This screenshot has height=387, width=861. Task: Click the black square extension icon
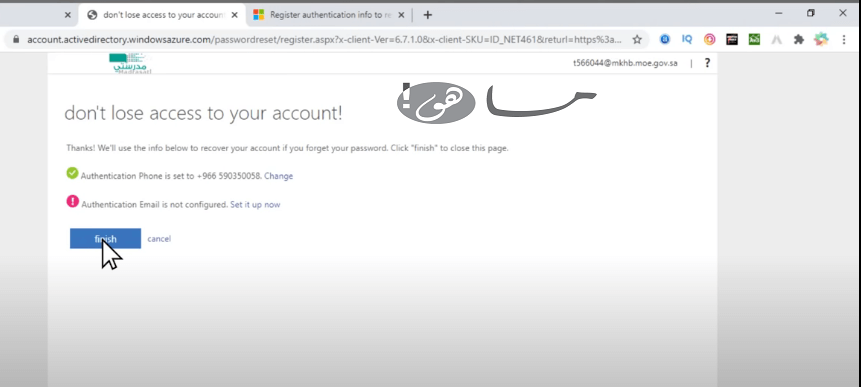click(732, 40)
